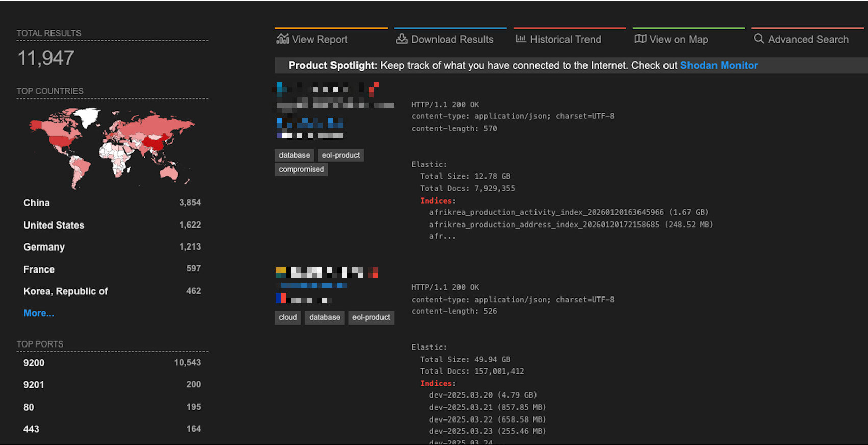Click the 'Total Size: 49.94 GB' line
The image size is (868, 445).
coord(465,359)
